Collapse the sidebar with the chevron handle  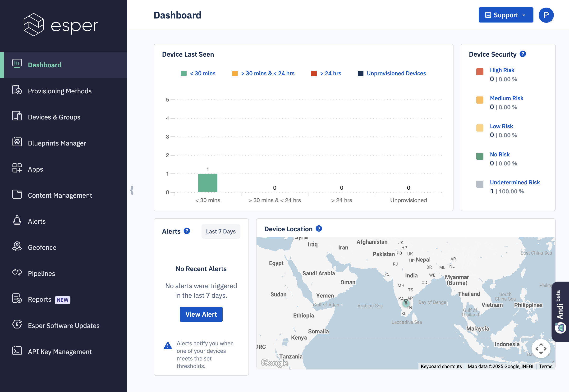coord(132,190)
